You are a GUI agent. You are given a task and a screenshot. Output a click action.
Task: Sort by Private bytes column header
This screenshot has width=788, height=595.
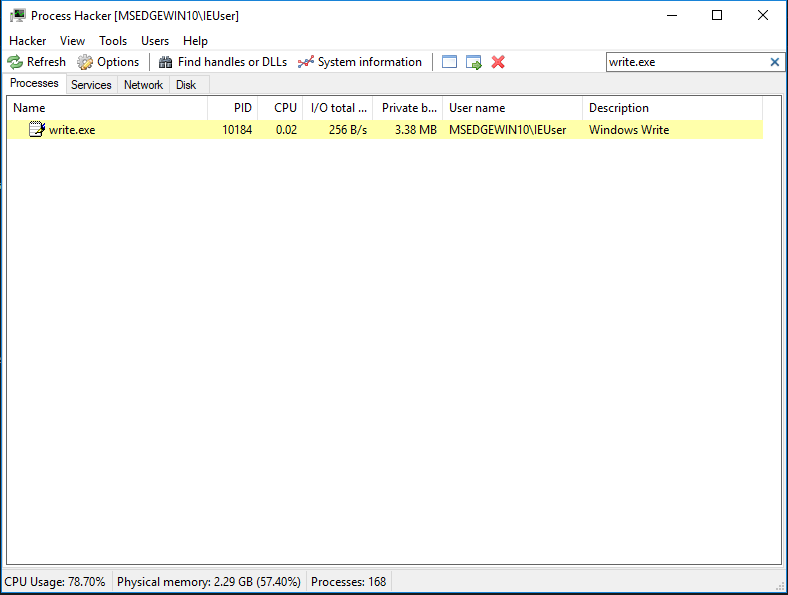pos(408,108)
